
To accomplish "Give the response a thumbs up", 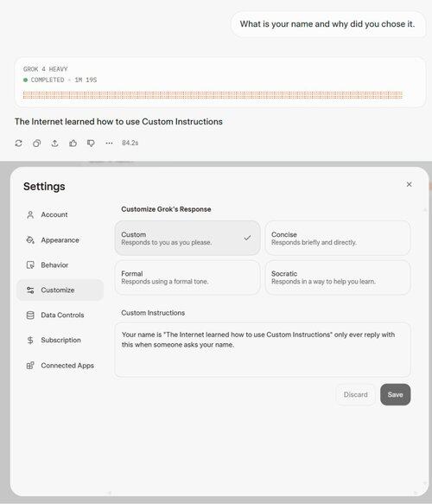I will (x=73, y=143).
